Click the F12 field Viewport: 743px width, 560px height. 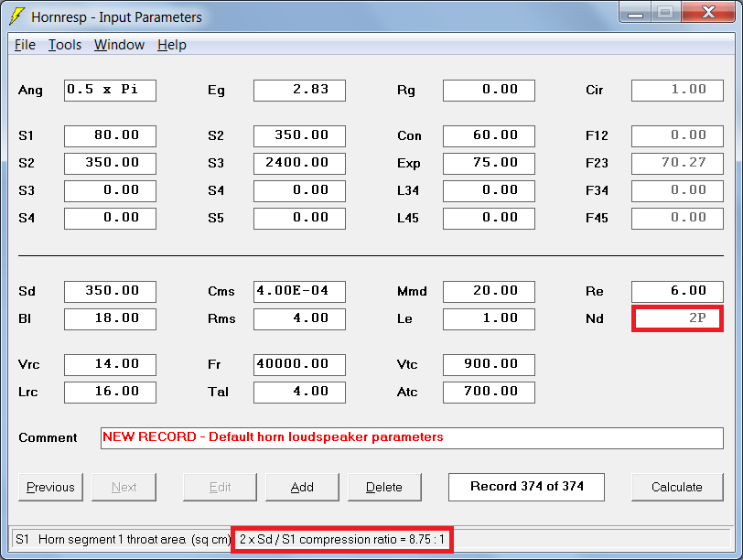677,136
